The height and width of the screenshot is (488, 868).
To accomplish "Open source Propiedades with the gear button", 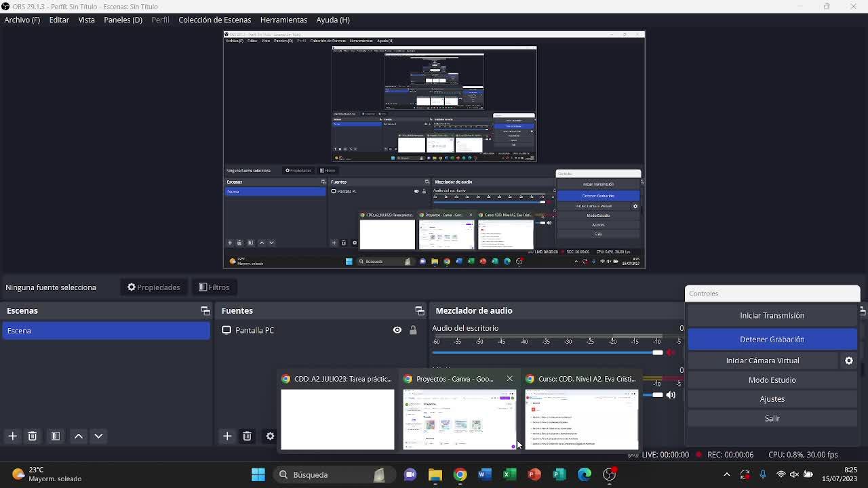I will [x=154, y=287].
